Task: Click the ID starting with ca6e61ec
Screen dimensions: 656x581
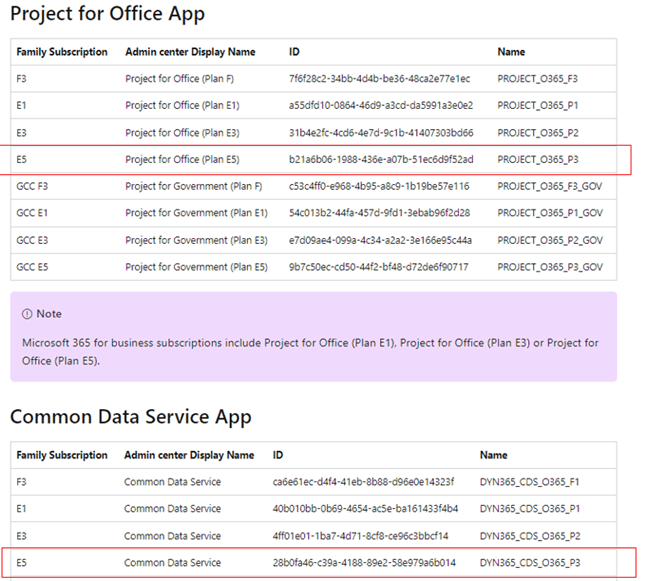Action: [x=363, y=482]
